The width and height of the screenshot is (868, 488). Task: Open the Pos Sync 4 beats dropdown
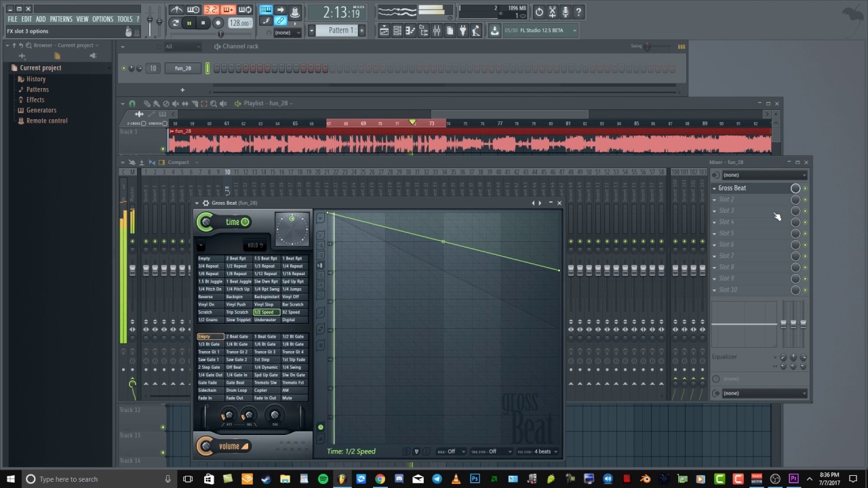[538, 451]
